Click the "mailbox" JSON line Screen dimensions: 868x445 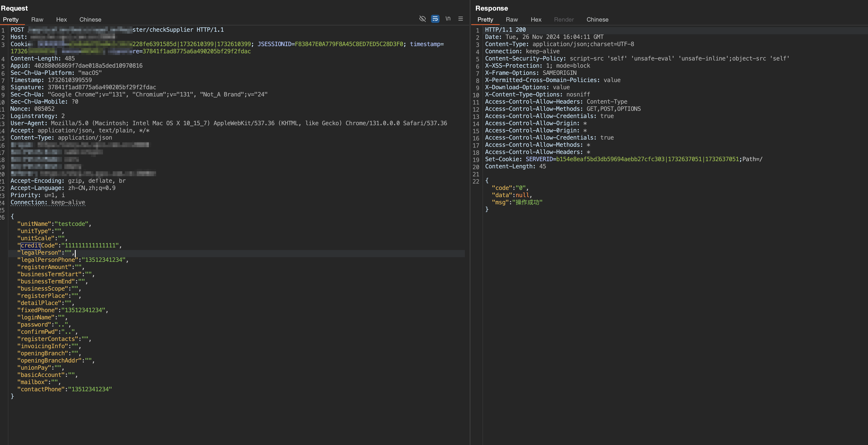[x=39, y=382]
